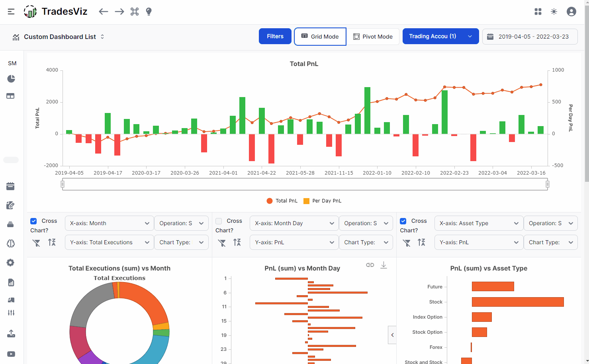Screen dimensions: 589x364
Task: Sort the PnL vs Asset Type chart
Action: pos(421,242)
